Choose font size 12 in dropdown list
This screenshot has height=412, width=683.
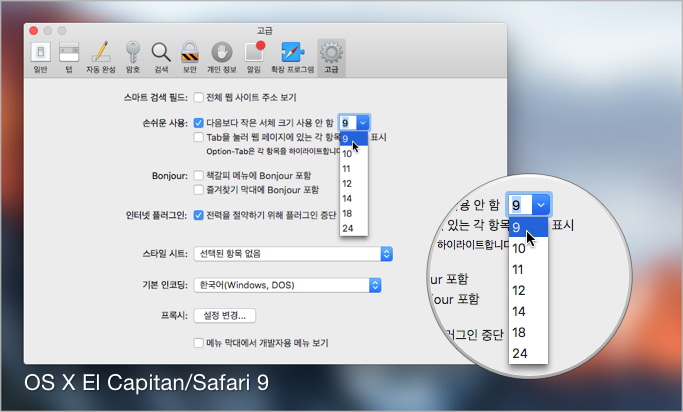click(x=354, y=183)
